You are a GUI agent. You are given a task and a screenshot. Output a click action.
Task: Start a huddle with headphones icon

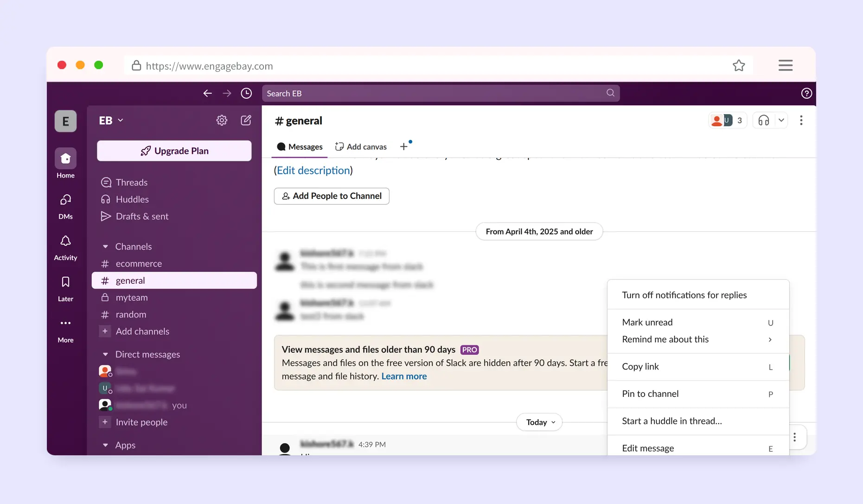tap(763, 121)
